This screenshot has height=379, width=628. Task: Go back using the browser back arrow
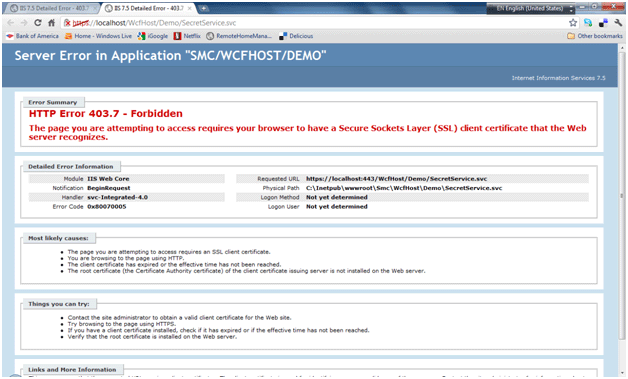11,23
